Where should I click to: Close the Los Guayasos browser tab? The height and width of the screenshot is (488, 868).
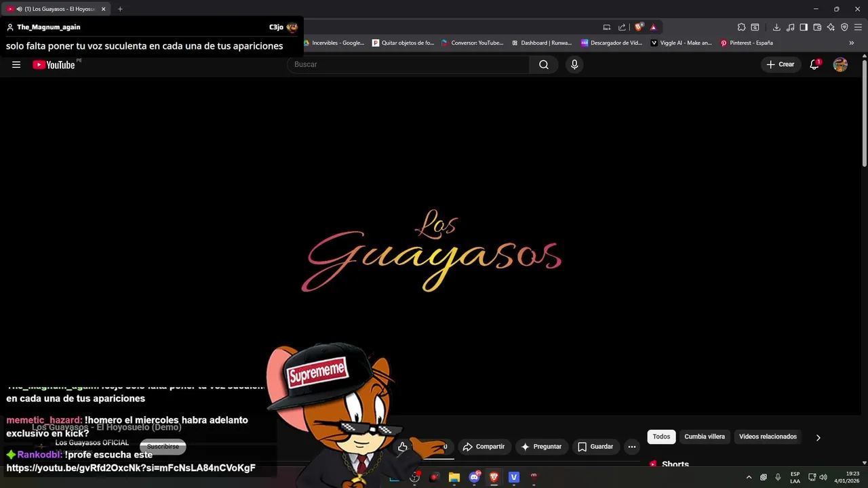[104, 9]
